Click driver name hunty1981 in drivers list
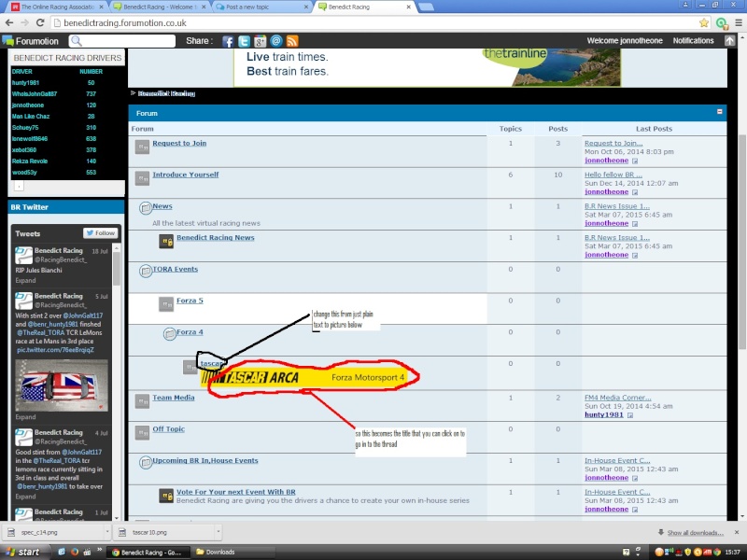This screenshot has height=560, width=747. coord(26,83)
